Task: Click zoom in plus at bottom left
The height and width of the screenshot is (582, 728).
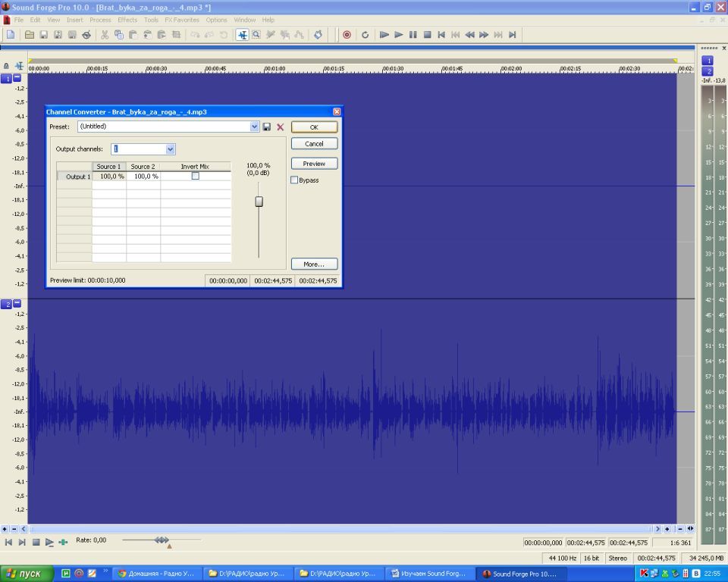Action: (x=5, y=529)
